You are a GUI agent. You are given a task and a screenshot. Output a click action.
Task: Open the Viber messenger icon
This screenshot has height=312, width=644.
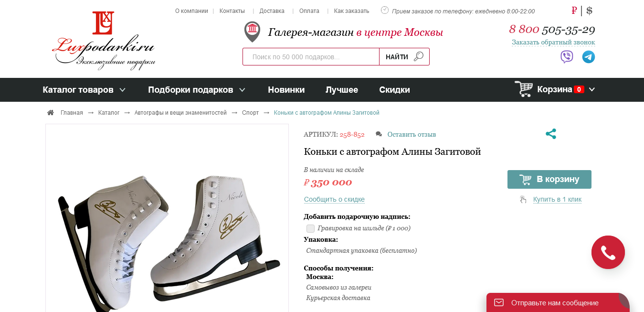(567, 57)
